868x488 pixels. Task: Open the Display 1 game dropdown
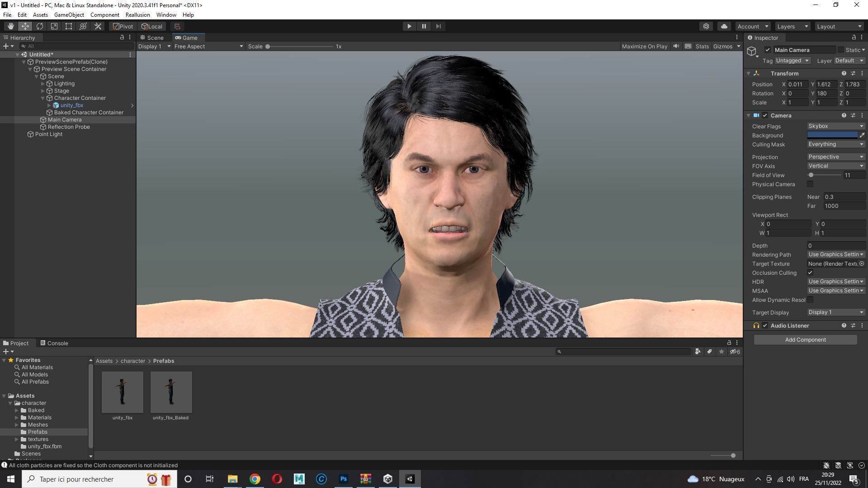point(154,46)
